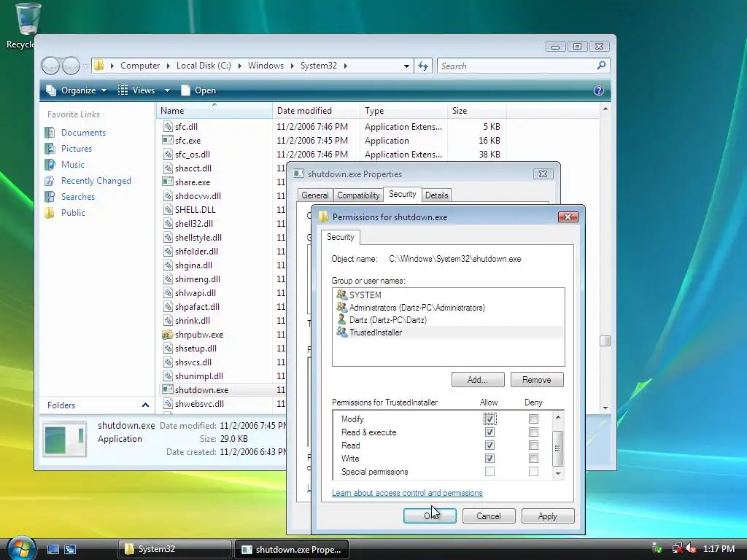Image resolution: width=747 pixels, height=560 pixels.
Task: Toggle Allow checkbox for Modify
Action: click(489, 419)
